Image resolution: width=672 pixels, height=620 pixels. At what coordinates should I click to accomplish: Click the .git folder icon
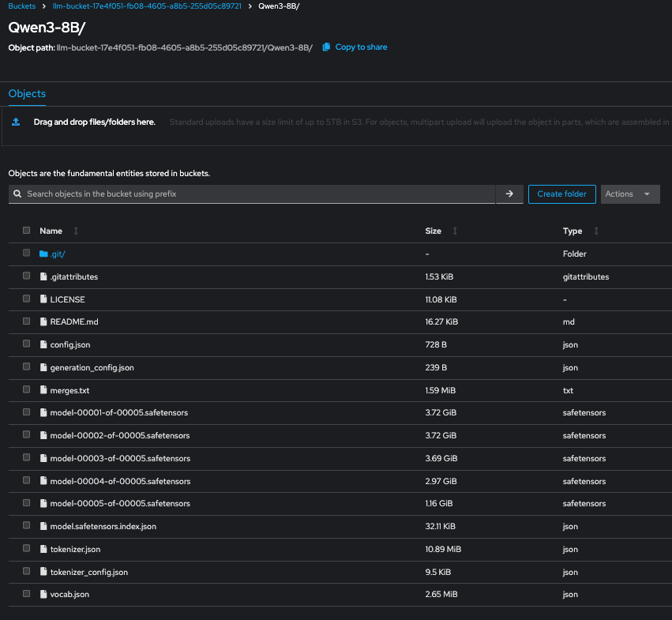click(x=43, y=254)
